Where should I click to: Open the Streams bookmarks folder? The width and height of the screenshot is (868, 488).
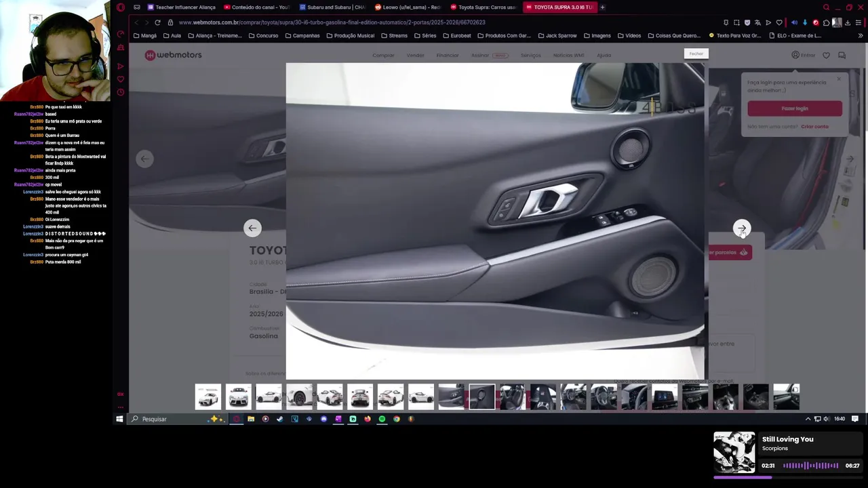coord(394,36)
